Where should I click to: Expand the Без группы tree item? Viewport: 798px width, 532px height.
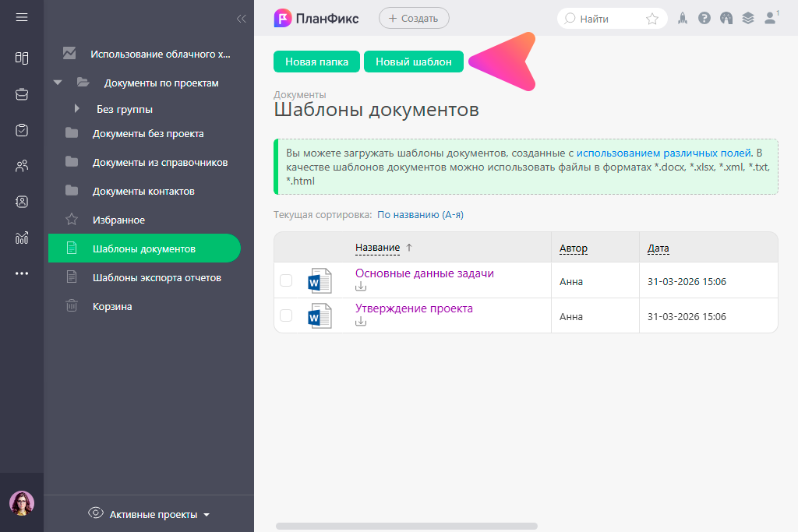coord(76,109)
